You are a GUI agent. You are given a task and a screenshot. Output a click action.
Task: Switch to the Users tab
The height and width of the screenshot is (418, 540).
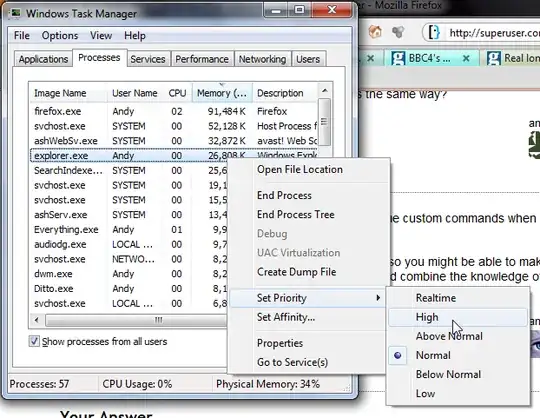point(308,59)
